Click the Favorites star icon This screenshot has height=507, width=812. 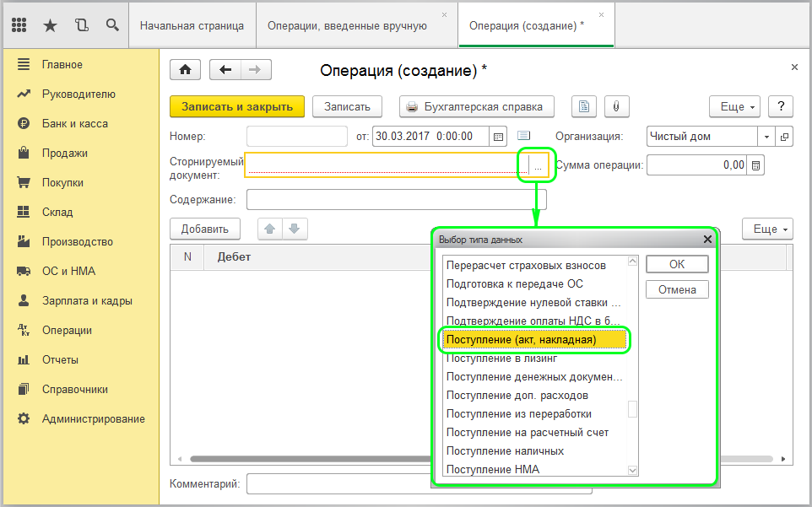[50, 25]
